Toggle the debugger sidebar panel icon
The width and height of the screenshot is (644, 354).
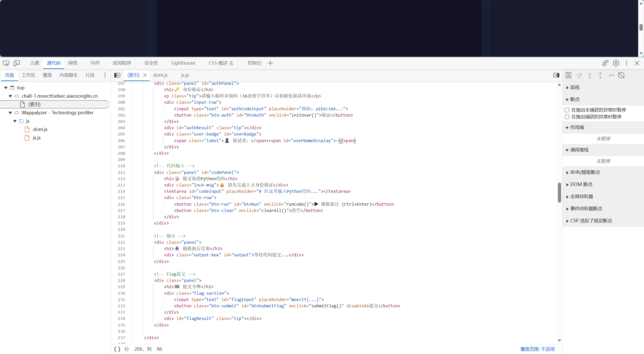point(556,75)
